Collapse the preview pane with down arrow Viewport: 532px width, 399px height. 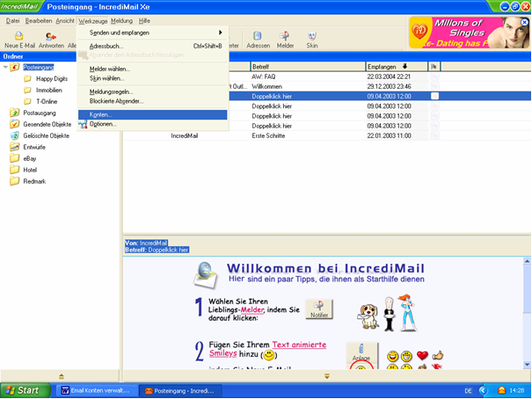[x=327, y=376]
